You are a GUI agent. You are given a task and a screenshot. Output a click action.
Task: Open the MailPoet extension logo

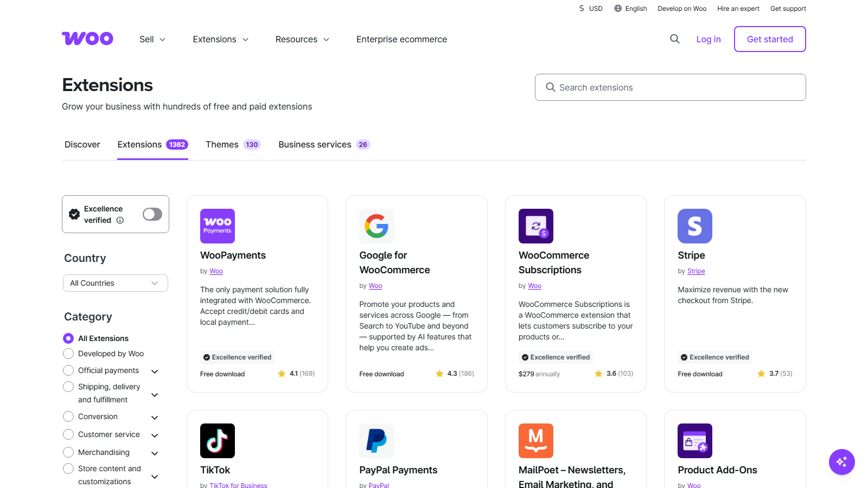click(536, 441)
